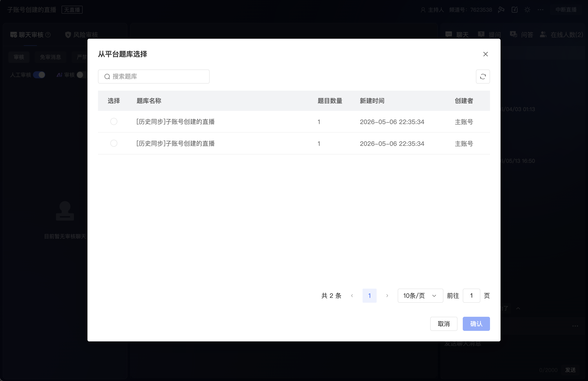Toggle the 人工审核 switch
This screenshot has width=588, height=381.
[39, 75]
